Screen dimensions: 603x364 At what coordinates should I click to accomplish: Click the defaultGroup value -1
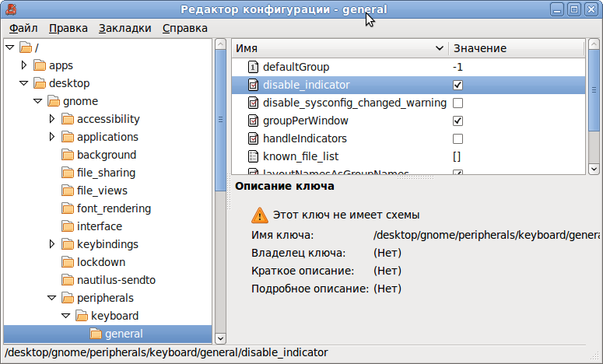point(458,67)
